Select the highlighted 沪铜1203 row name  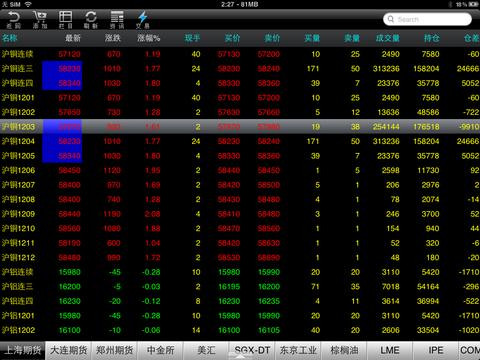point(18,127)
